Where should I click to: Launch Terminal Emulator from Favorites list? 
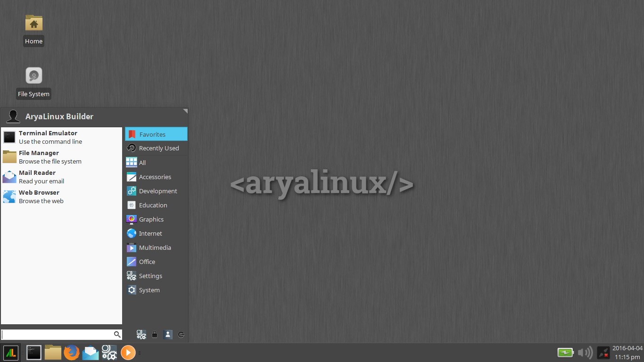[61, 137]
